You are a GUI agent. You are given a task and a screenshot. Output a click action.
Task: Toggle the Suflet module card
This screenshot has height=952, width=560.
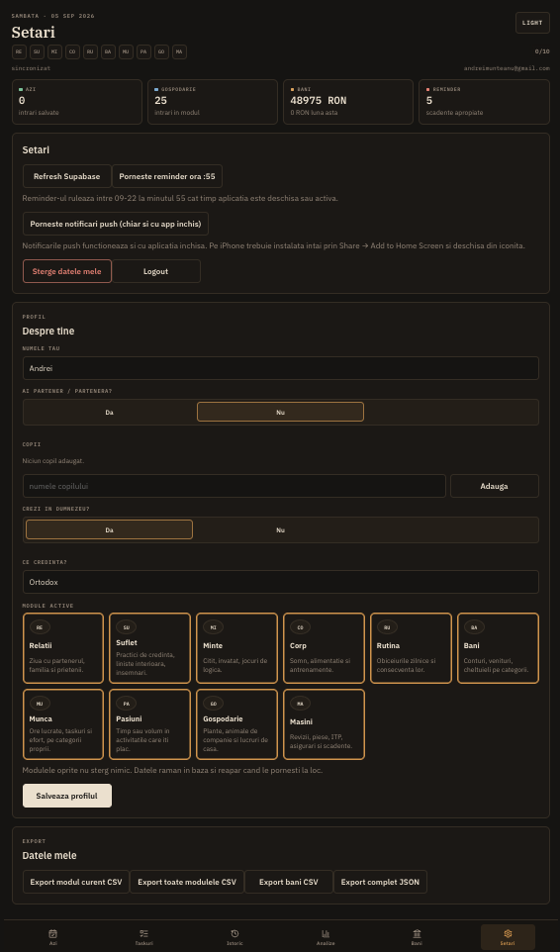click(x=149, y=648)
